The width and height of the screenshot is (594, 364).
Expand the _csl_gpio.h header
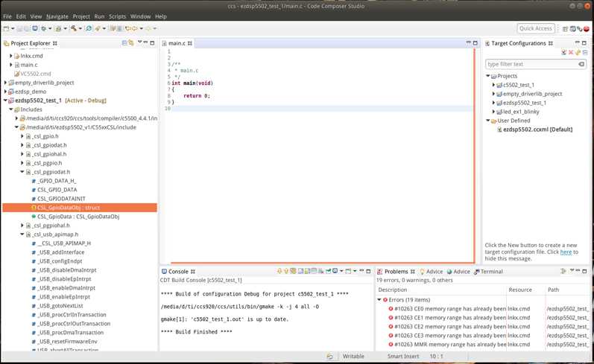22,136
